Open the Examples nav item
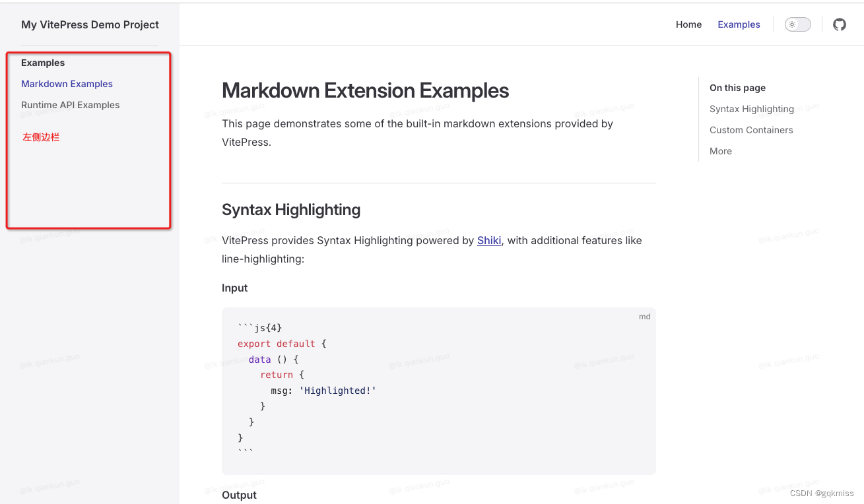 pos(739,24)
